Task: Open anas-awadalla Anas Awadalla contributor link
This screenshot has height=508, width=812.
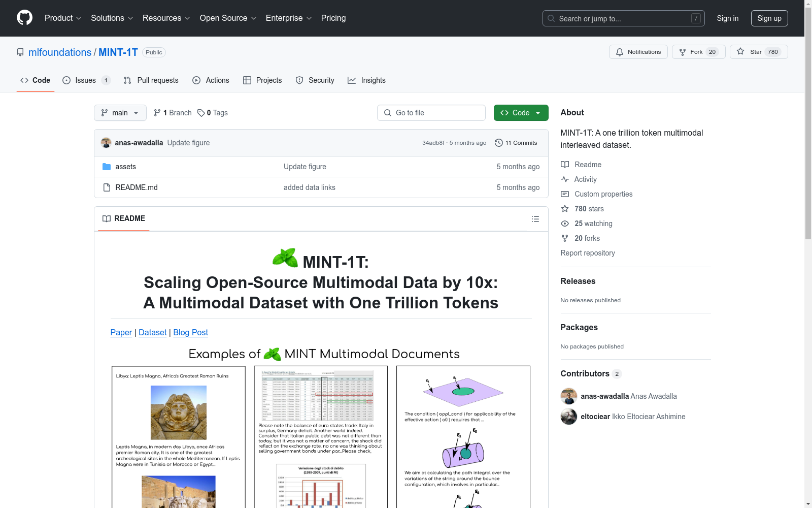Action: pos(629,396)
